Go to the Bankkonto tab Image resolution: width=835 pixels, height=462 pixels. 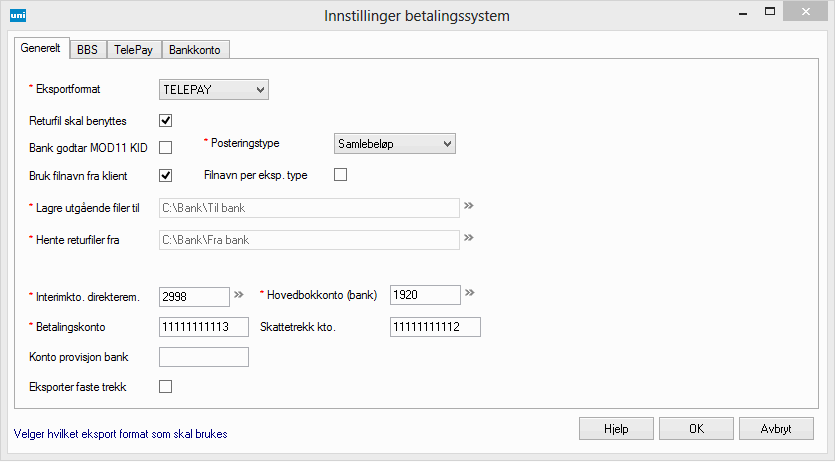[195, 49]
